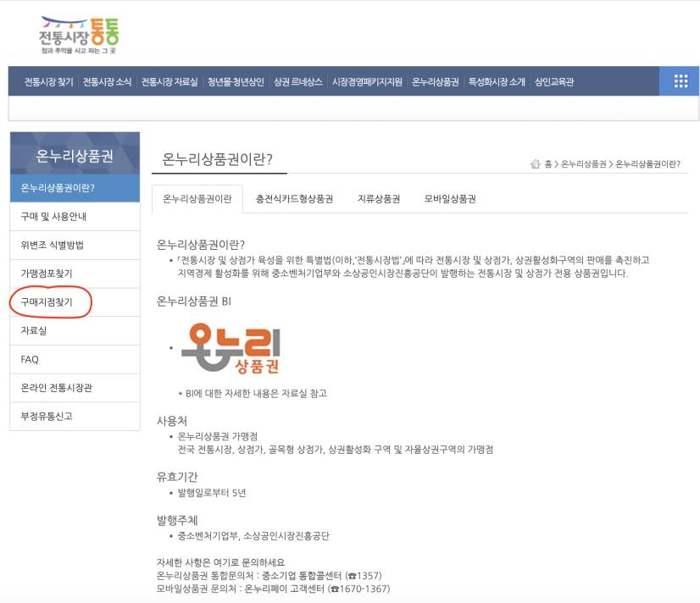Click the 유효기간 heading

[177, 477]
